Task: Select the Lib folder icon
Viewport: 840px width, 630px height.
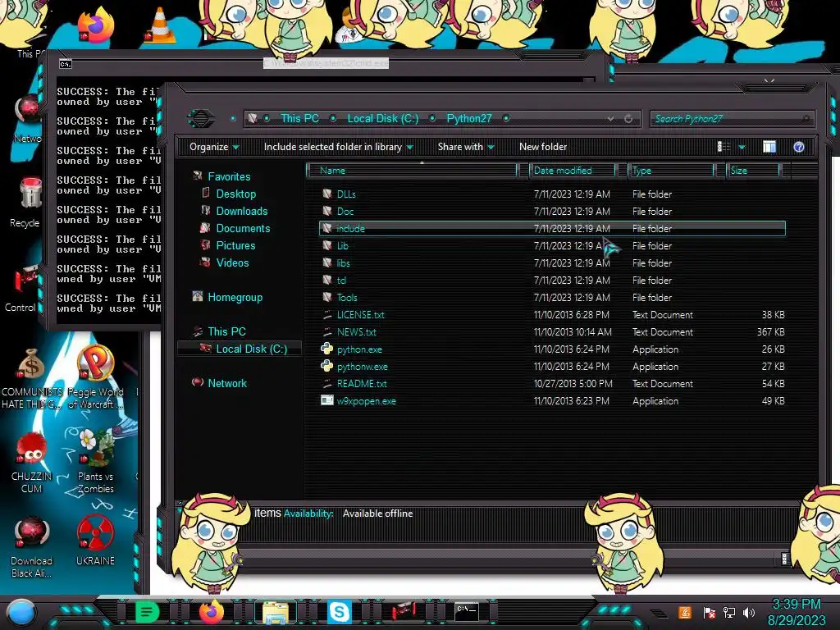Action: point(326,245)
